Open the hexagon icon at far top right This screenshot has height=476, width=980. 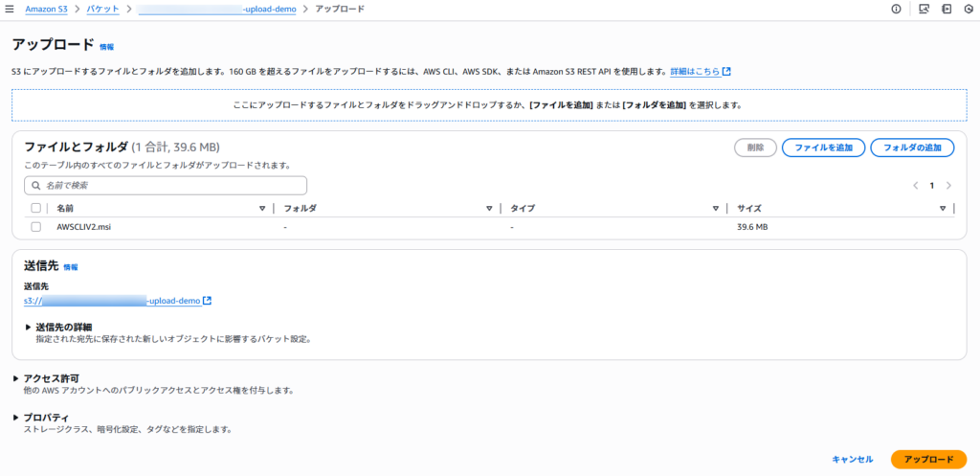coord(969,9)
